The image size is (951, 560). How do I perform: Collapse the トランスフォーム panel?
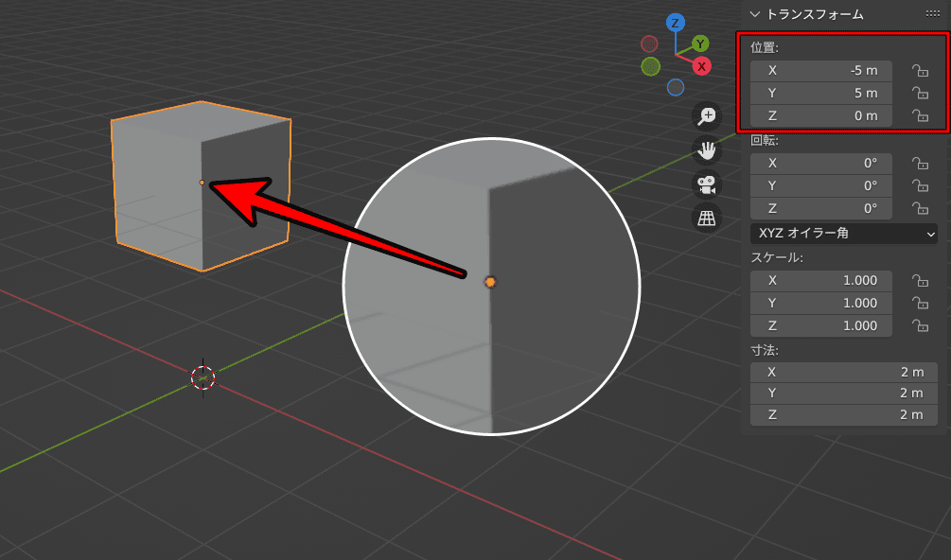tap(754, 14)
